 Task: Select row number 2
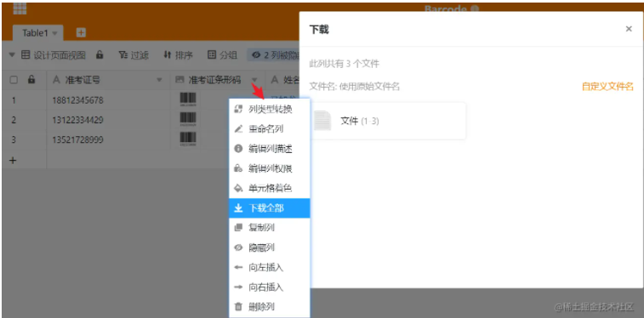[x=14, y=120]
